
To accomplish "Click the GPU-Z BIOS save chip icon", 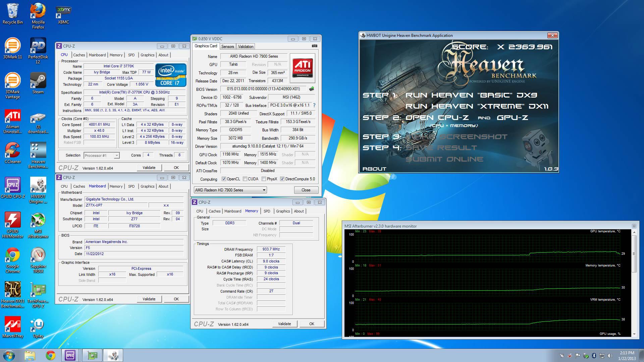I will click(312, 89).
